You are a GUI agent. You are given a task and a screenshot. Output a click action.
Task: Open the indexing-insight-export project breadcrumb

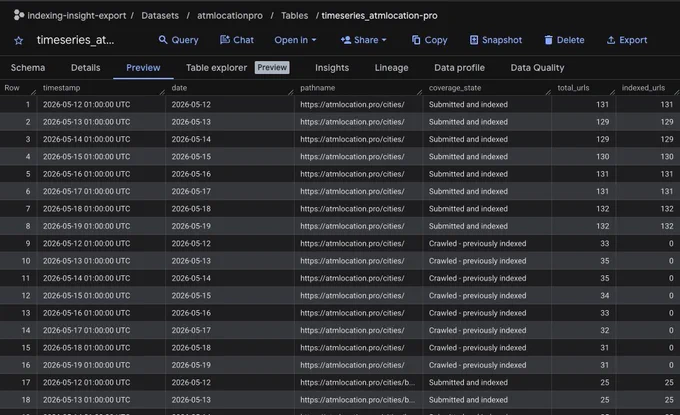point(77,16)
